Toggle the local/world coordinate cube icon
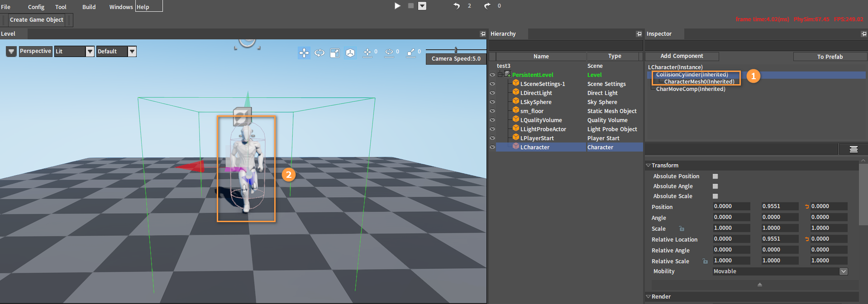868x304 pixels. tap(350, 53)
